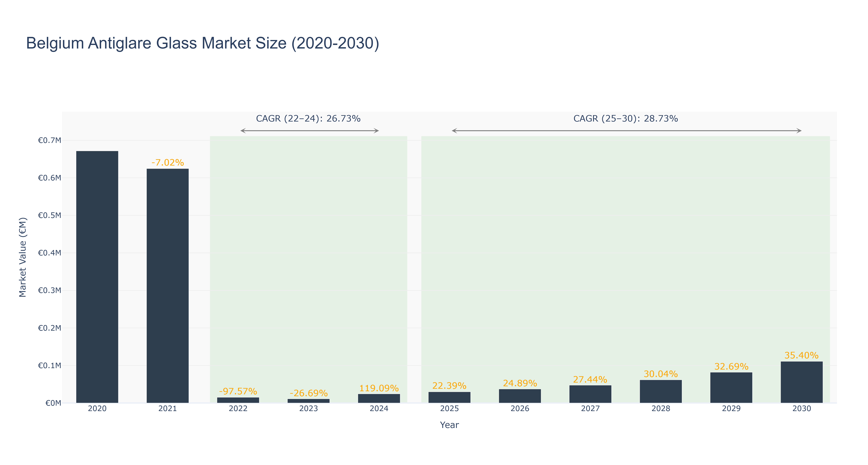868x465 pixels.
Task: Click the 2023 market value bar
Action: (x=309, y=401)
